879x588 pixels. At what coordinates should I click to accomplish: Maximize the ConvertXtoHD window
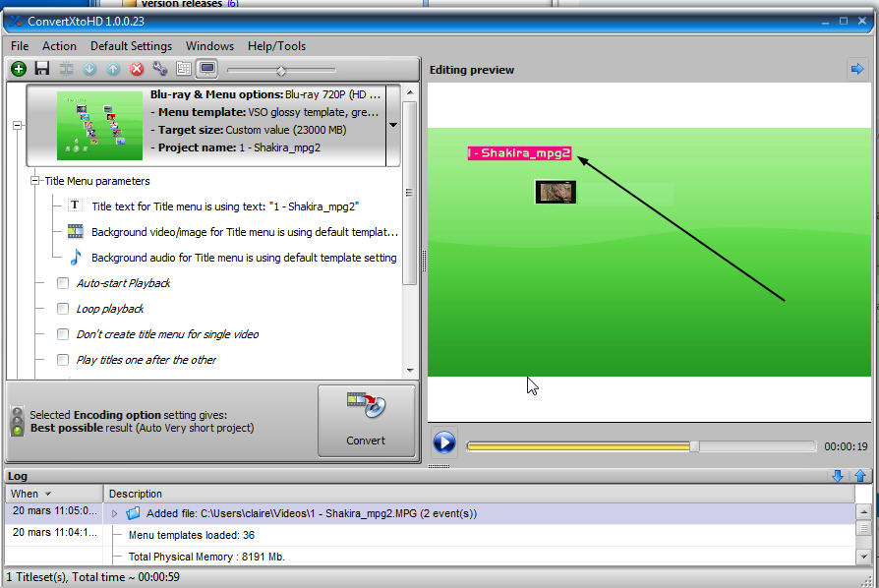click(844, 22)
